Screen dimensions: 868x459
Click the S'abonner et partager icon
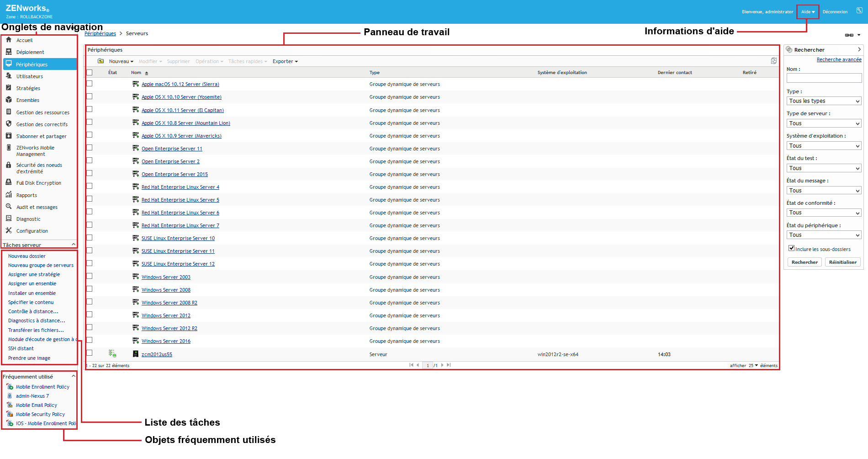pos(9,136)
